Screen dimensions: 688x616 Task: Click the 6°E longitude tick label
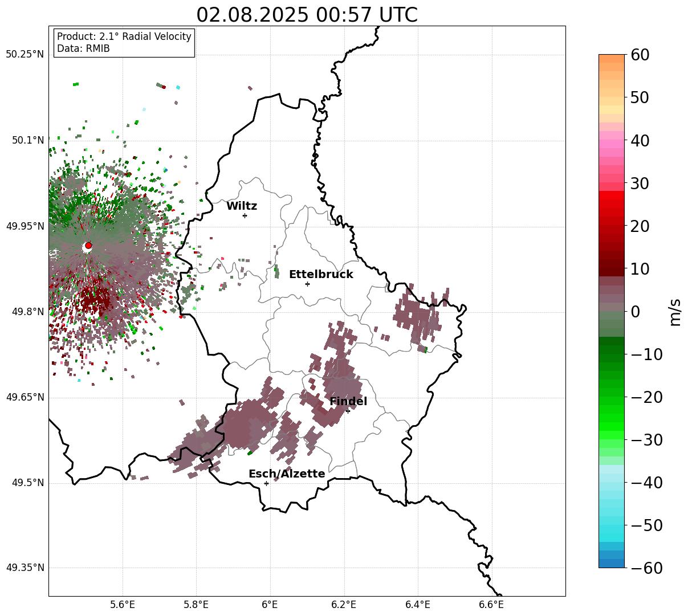tap(270, 604)
